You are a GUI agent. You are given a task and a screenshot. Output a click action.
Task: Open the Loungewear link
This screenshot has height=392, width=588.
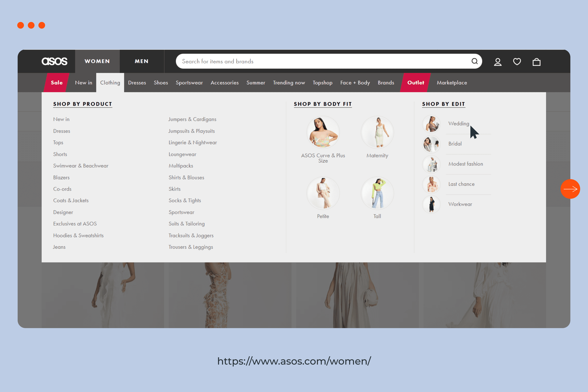(x=182, y=154)
